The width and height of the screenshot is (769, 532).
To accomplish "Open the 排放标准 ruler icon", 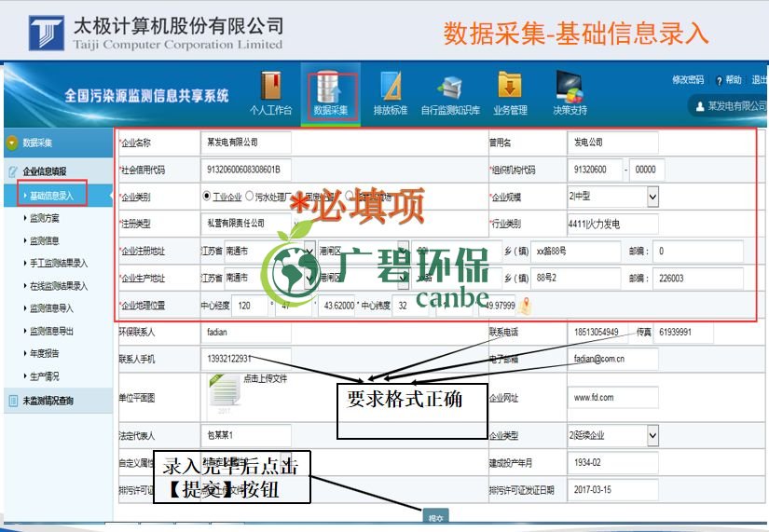I will [391, 87].
